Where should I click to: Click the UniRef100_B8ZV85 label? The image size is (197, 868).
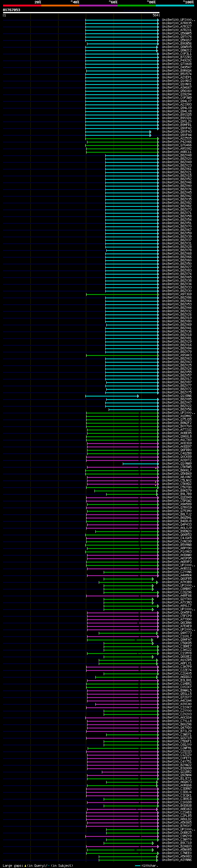pyautogui.click(x=176, y=399)
